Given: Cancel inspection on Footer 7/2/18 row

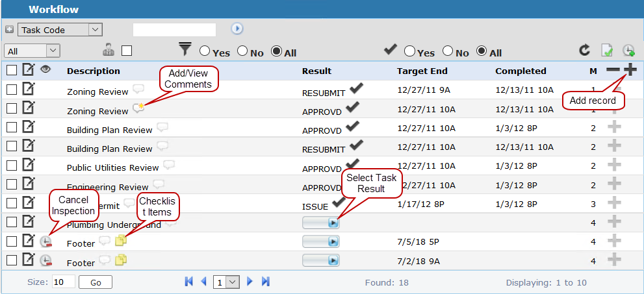Looking at the screenshot, I should pyautogui.click(x=46, y=260).
